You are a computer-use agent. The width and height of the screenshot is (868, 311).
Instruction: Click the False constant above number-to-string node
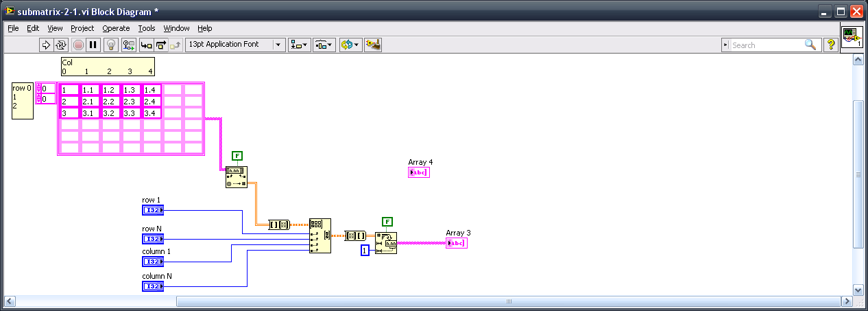387,222
